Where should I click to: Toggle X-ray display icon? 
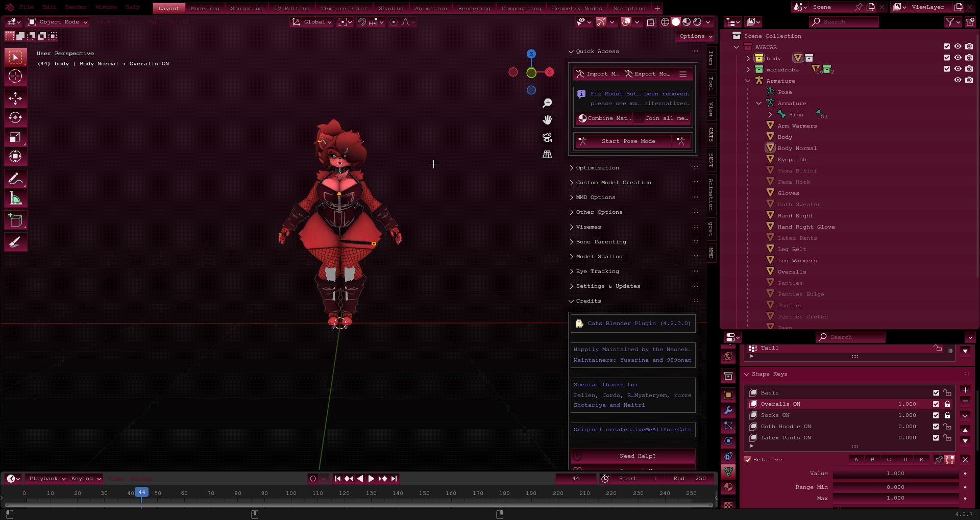point(651,22)
